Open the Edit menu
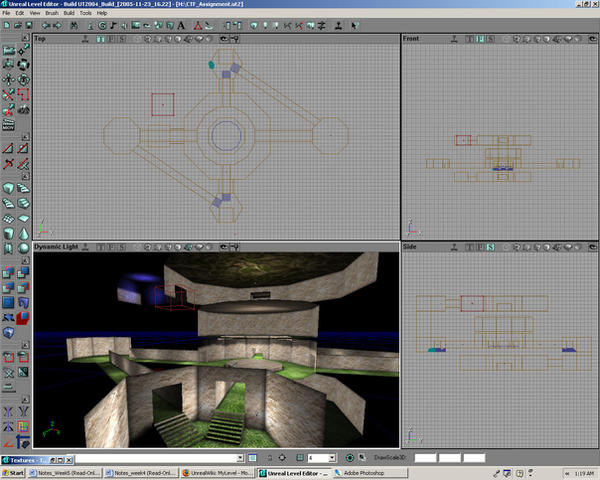Viewport: 600px width, 480px height. (x=20, y=13)
